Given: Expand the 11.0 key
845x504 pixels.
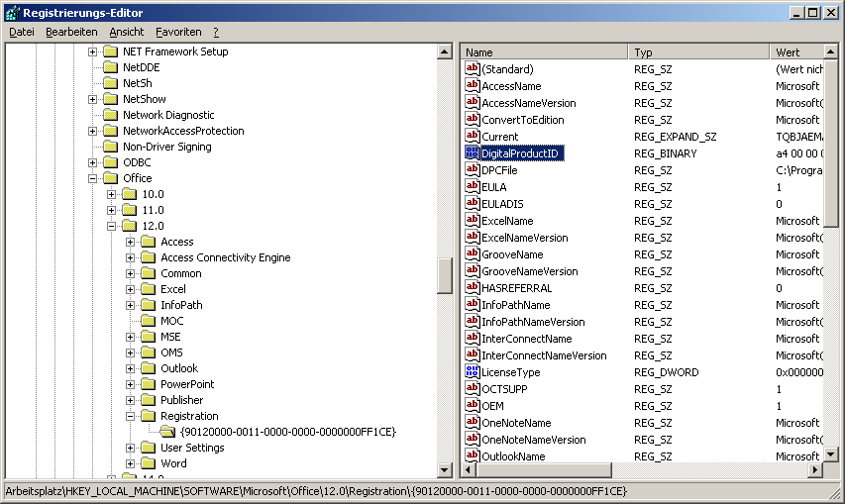Looking at the screenshot, I should pos(112,210).
